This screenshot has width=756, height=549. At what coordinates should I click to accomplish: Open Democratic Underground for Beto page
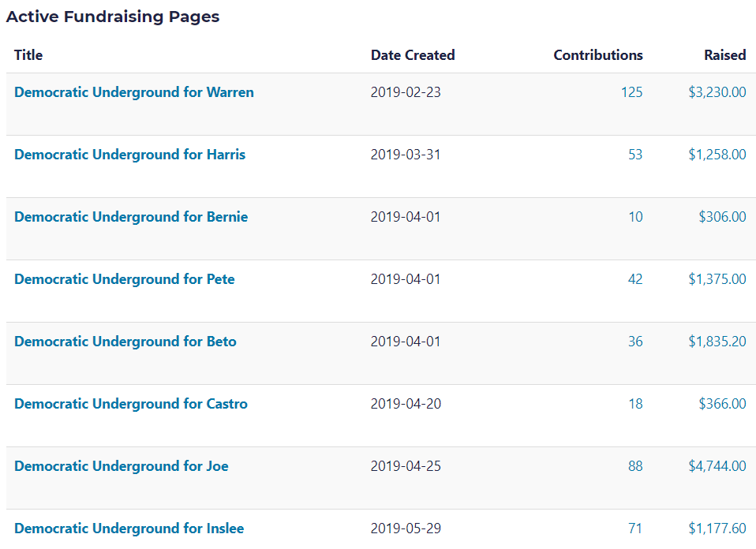click(125, 342)
